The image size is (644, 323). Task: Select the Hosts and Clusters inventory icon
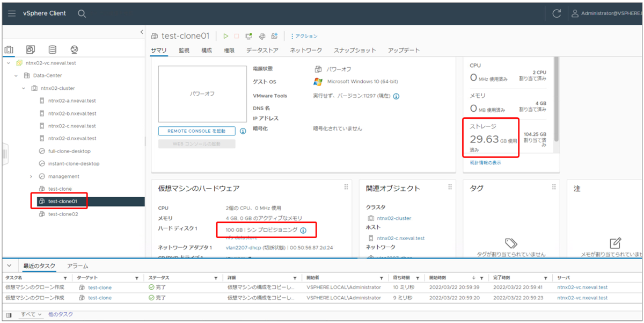tap(9, 50)
